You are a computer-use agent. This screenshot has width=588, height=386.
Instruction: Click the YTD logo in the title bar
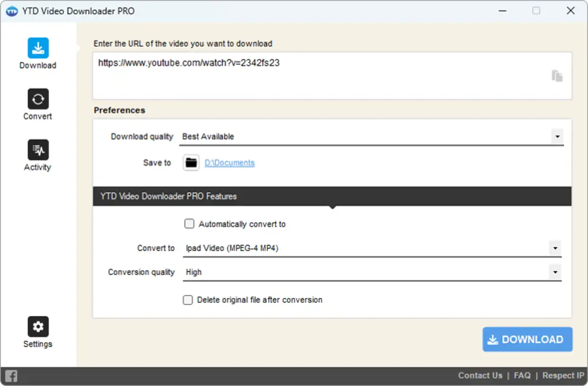click(x=11, y=11)
